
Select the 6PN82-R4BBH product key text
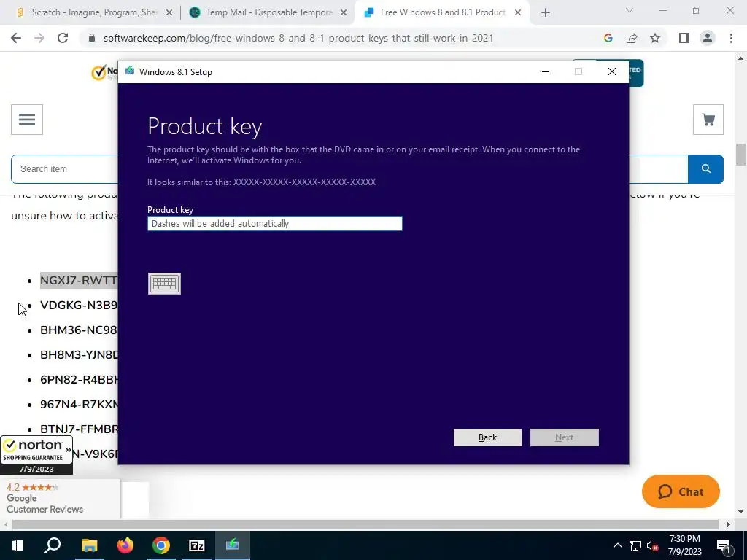79,379
